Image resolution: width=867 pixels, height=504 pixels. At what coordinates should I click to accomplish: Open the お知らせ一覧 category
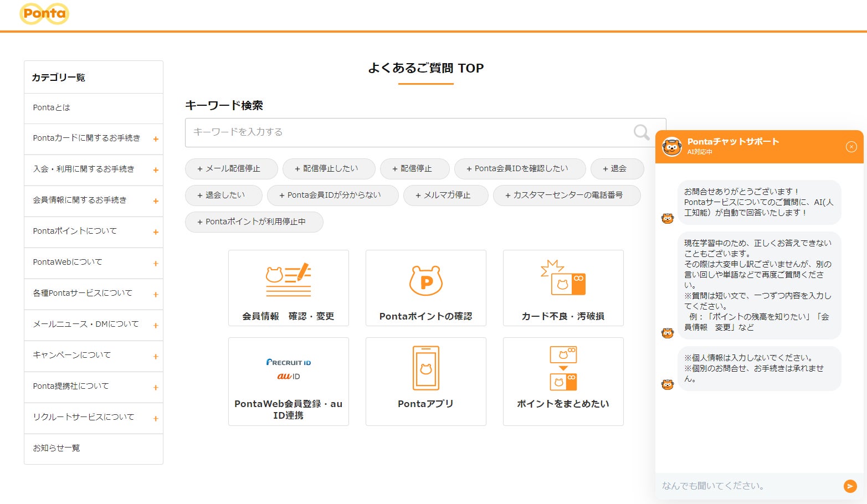coord(93,449)
